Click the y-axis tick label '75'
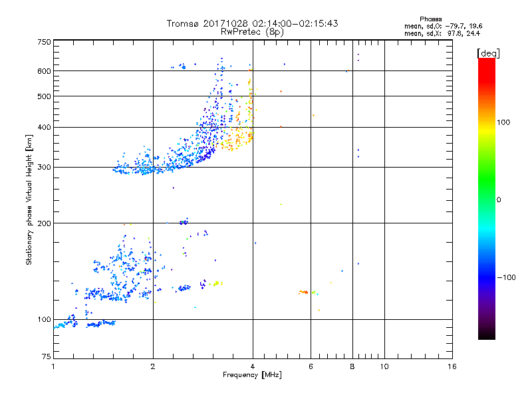Viewport: 532px width, 399px height. tap(47, 356)
